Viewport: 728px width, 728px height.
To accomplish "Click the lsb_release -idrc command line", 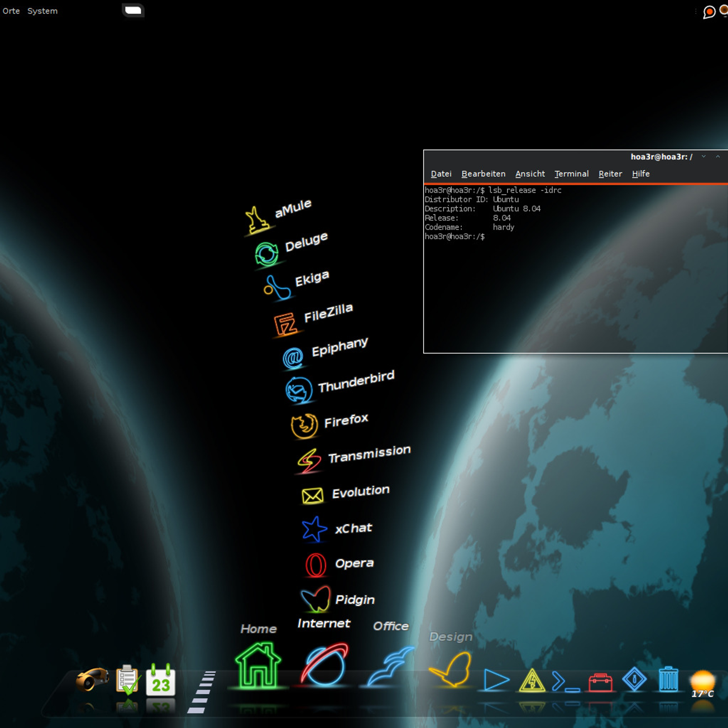I will [x=493, y=190].
